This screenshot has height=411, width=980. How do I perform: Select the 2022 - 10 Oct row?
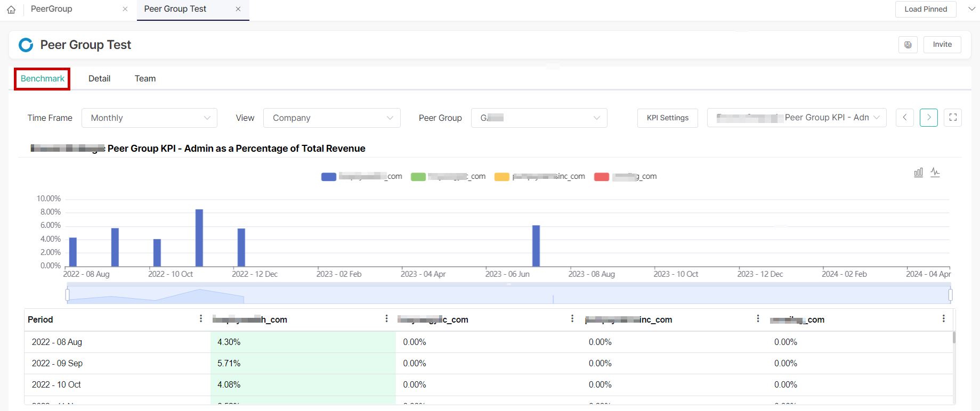pos(489,385)
